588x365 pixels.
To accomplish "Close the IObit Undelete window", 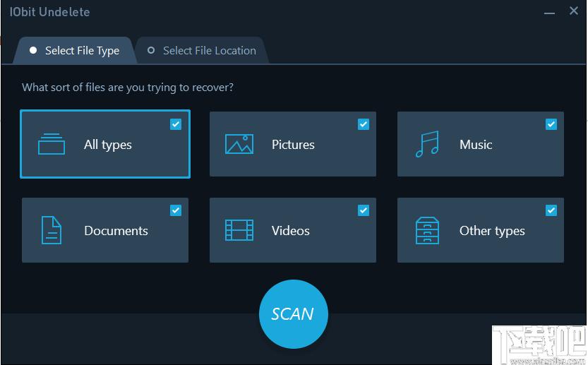I will point(572,12).
